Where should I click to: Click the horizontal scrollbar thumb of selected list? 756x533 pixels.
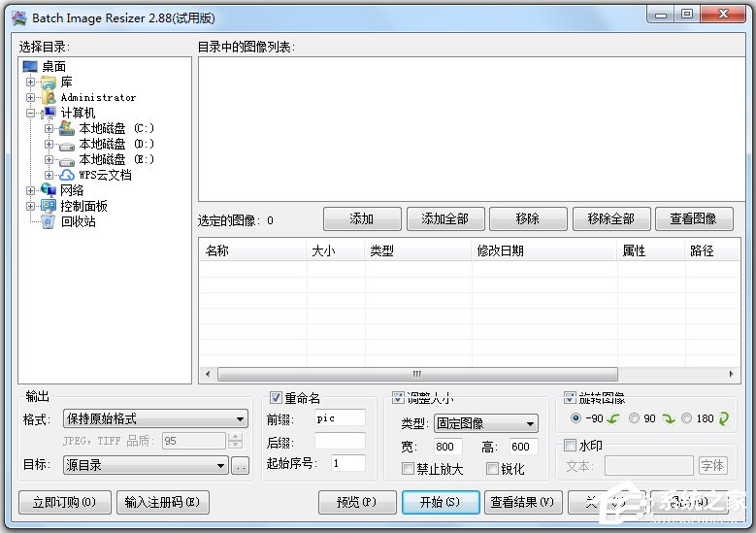point(417,374)
